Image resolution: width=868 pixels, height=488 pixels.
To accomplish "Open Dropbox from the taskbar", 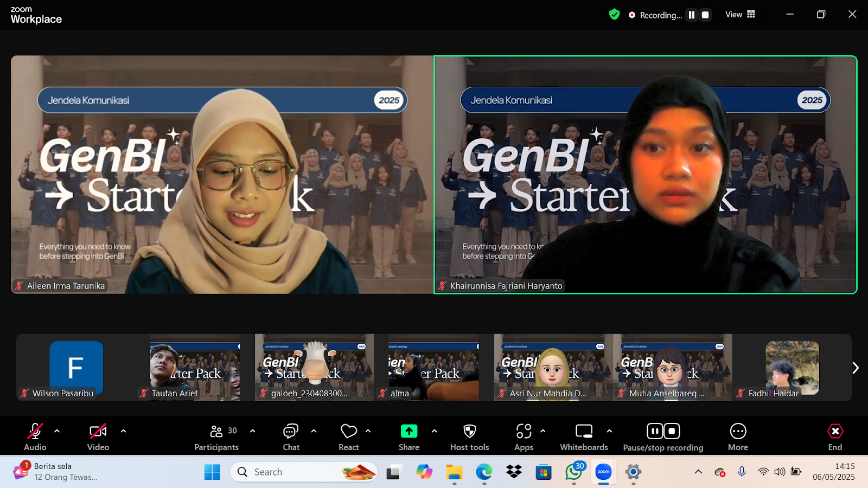I will pyautogui.click(x=514, y=472).
